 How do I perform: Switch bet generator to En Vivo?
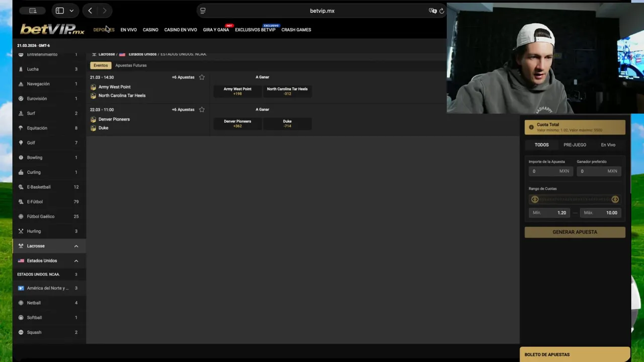coord(608,145)
